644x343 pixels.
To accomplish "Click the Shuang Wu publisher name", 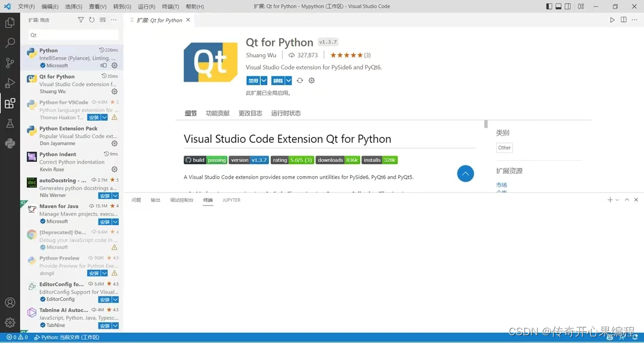I will [261, 55].
